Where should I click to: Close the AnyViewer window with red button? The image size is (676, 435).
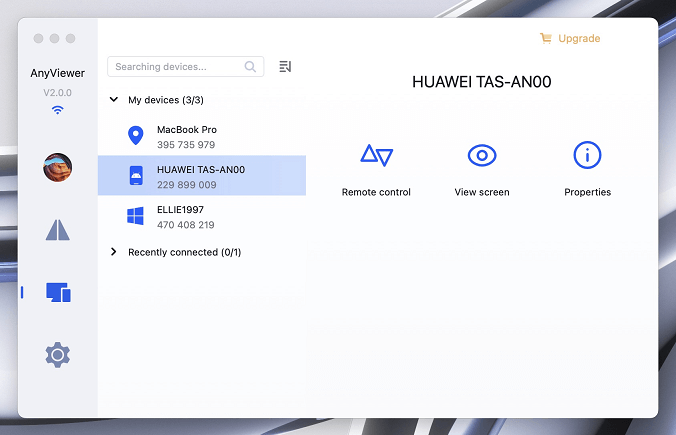(38, 38)
